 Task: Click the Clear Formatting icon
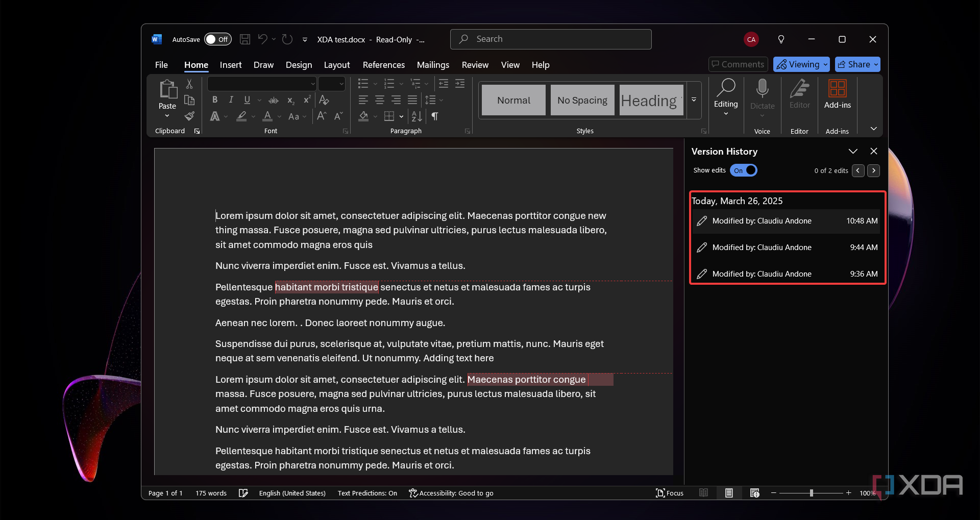(324, 100)
